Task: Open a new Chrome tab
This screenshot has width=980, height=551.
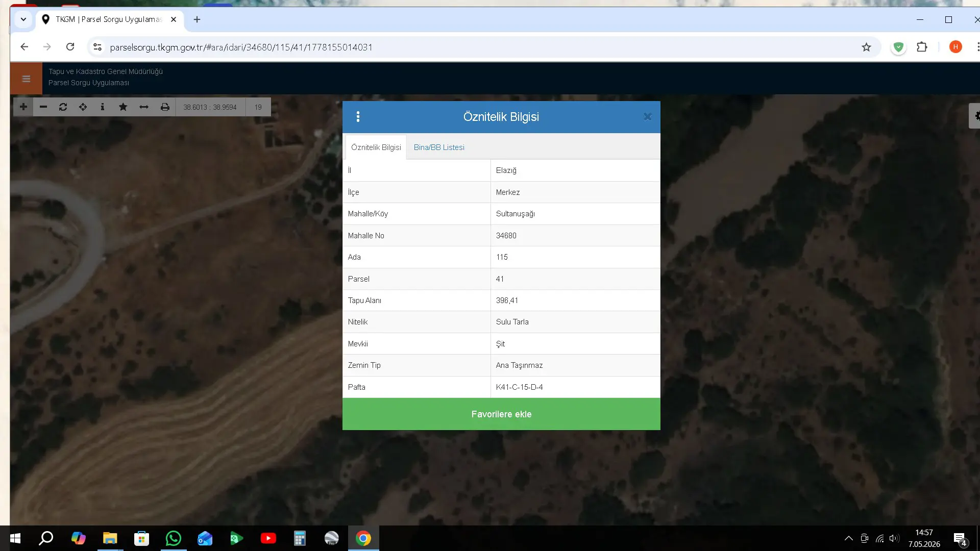Action: click(197, 19)
